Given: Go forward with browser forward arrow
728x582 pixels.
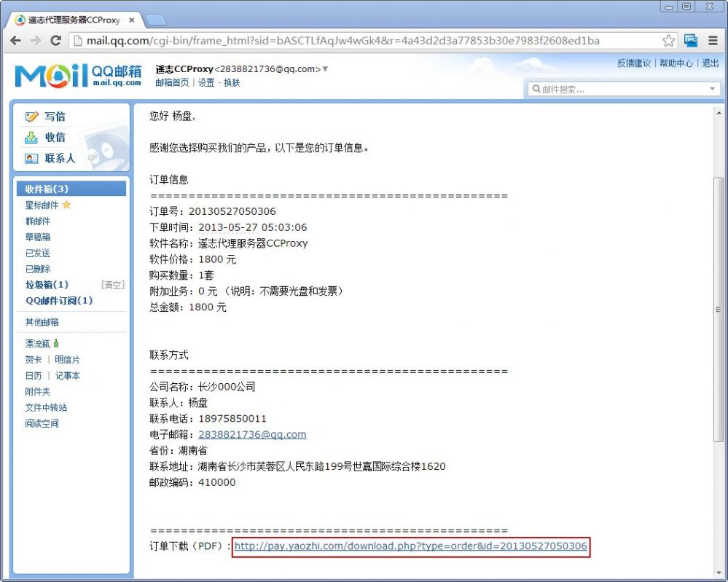Looking at the screenshot, I should [x=35, y=40].
